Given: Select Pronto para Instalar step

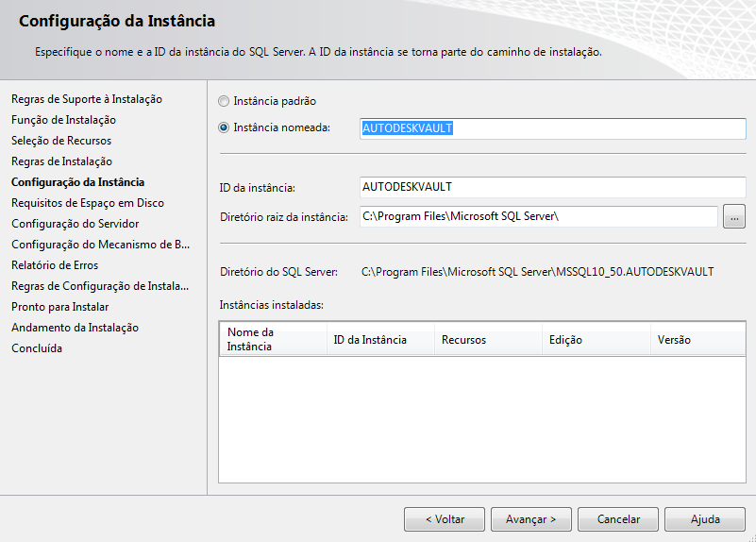Looking at the screenshot, I should 60,307.
